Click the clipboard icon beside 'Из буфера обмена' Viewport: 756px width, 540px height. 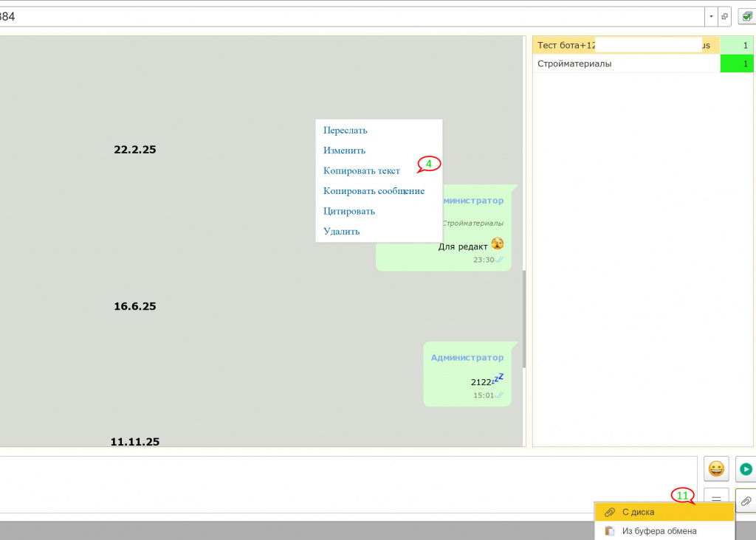click(610, 531)
